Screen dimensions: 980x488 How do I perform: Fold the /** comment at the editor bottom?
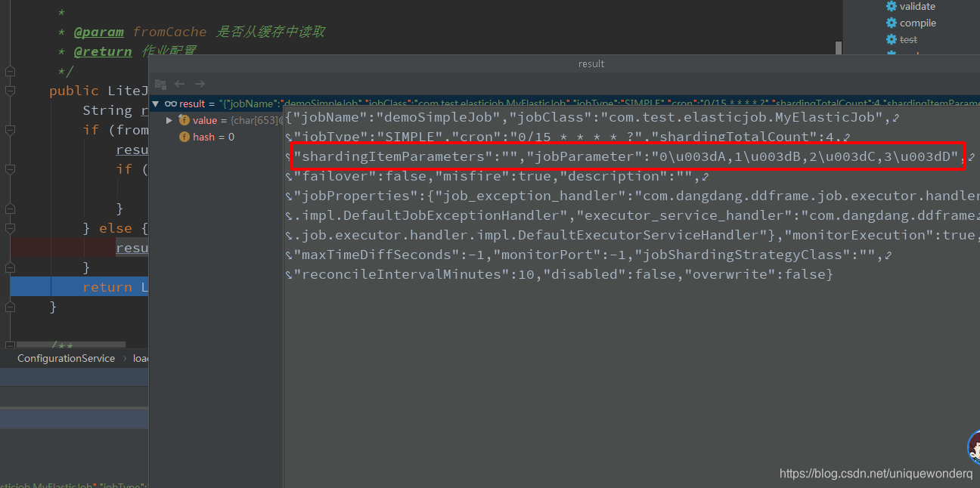10,346
